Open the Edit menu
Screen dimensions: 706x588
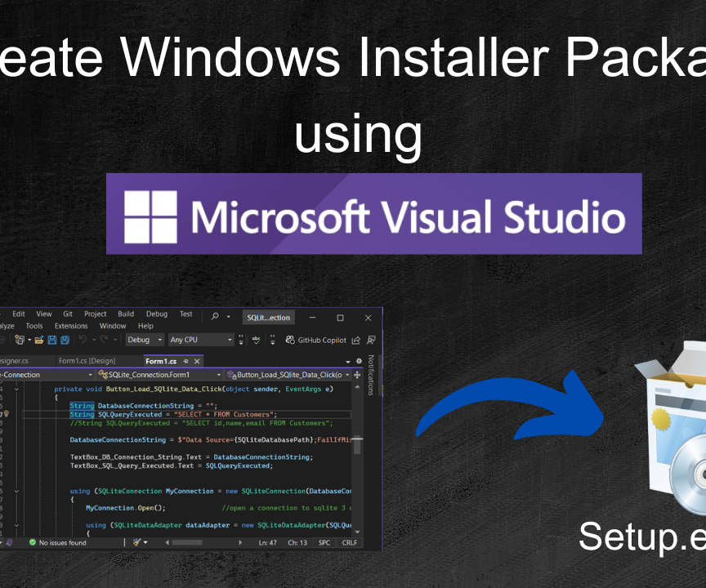point(19,314)
